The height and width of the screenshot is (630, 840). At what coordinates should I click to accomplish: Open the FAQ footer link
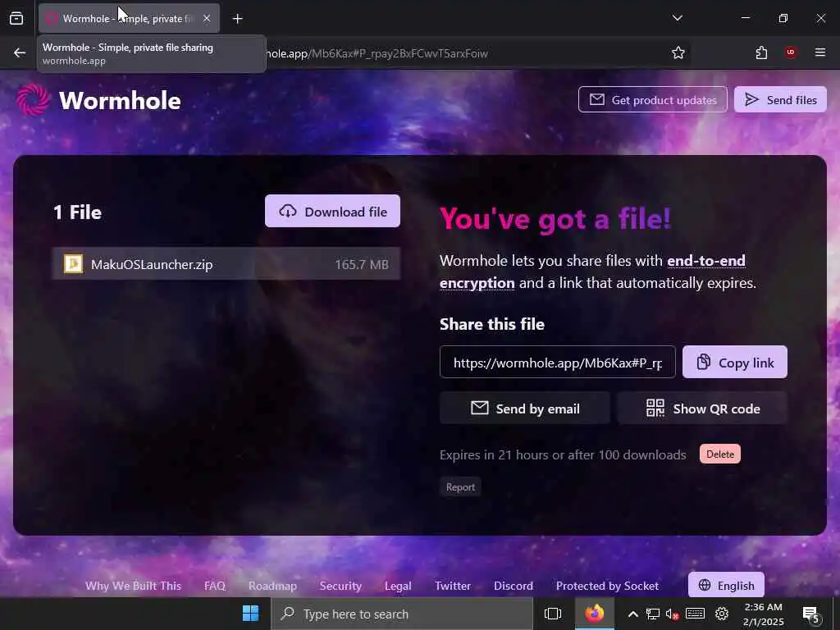215,586
